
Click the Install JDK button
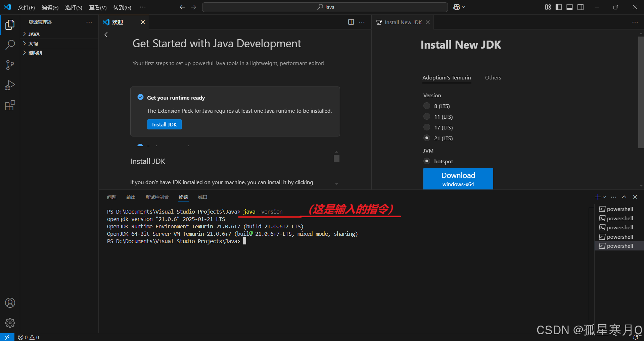[x=165, y=124]
